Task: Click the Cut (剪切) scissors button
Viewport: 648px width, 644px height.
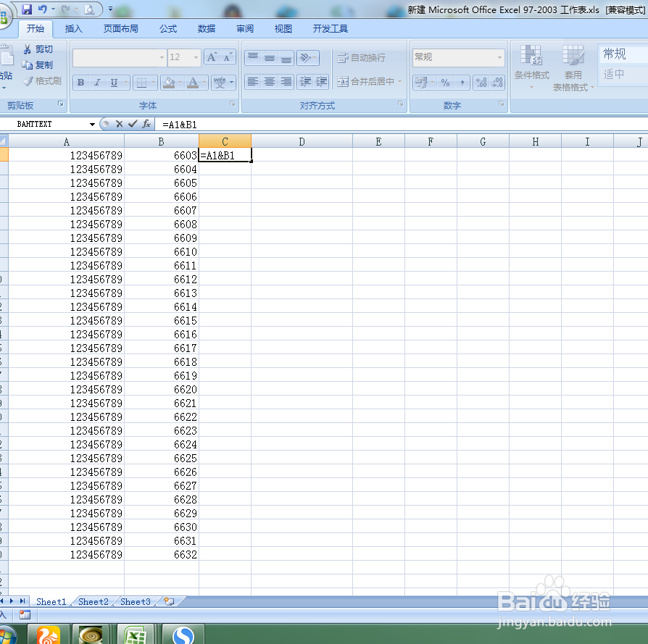Action: click(38, 49)
